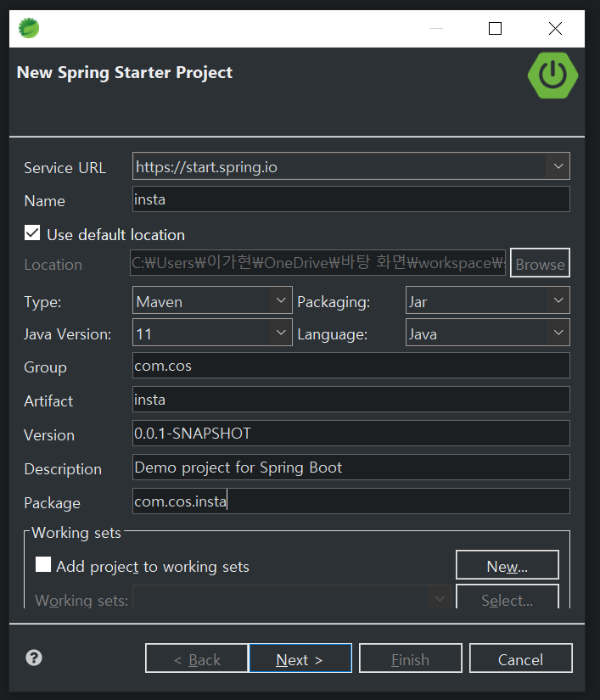600x700 pixels.
Task: Minimize the dialog window
Action: tap(436, 29)
